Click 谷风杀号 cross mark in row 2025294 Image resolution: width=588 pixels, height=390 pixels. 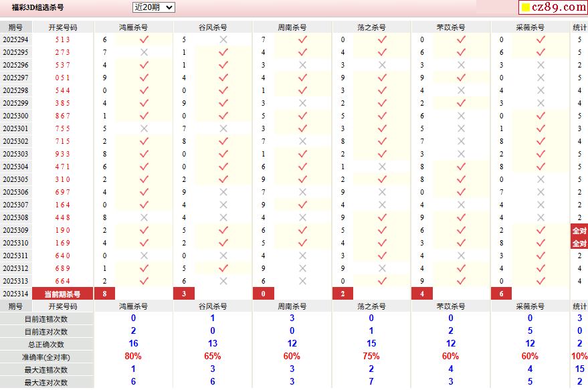[223, 39]
